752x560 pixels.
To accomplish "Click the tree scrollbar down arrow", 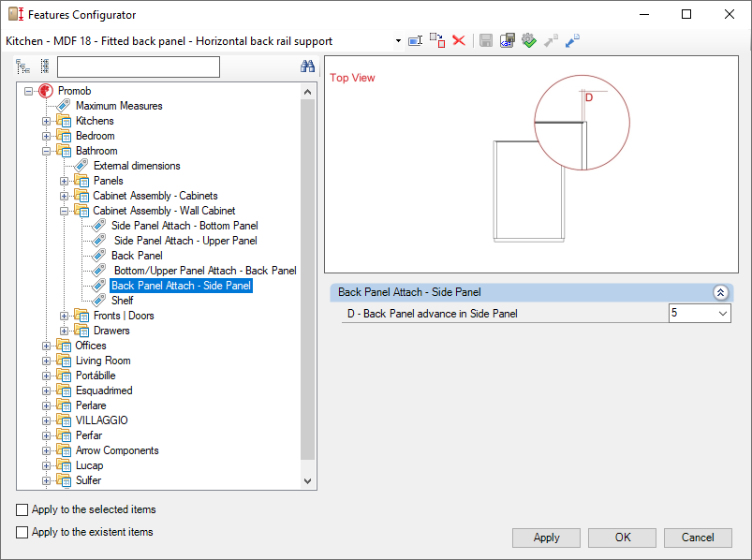I will coord(308,481).
